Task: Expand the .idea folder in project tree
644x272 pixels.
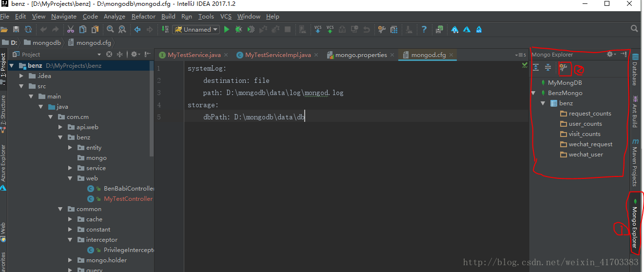Action: (21, 76)
